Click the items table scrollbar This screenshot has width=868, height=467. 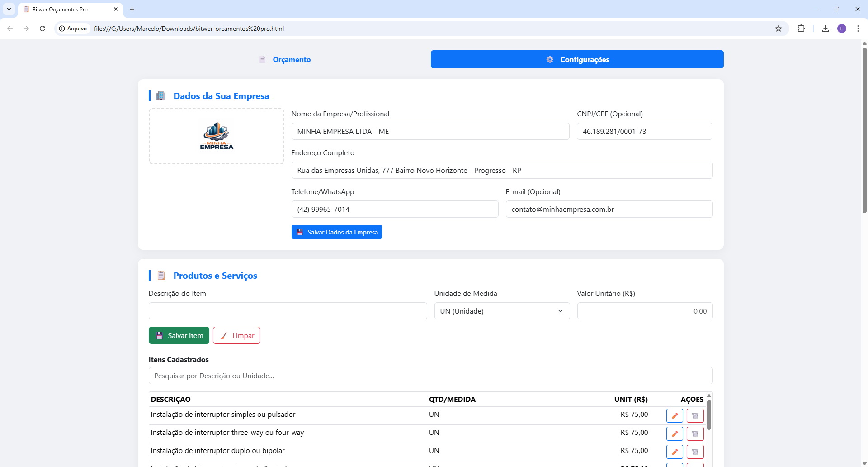(709, 415)
